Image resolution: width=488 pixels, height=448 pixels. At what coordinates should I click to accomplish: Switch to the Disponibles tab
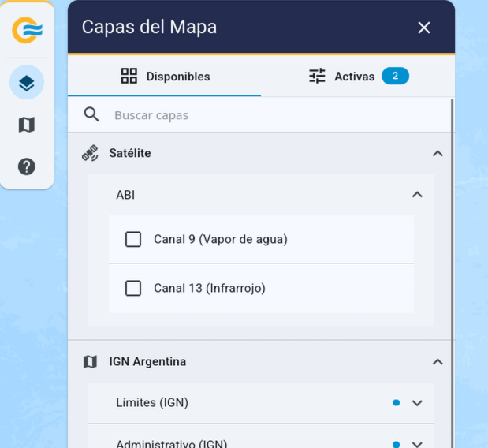click(165, 77)
